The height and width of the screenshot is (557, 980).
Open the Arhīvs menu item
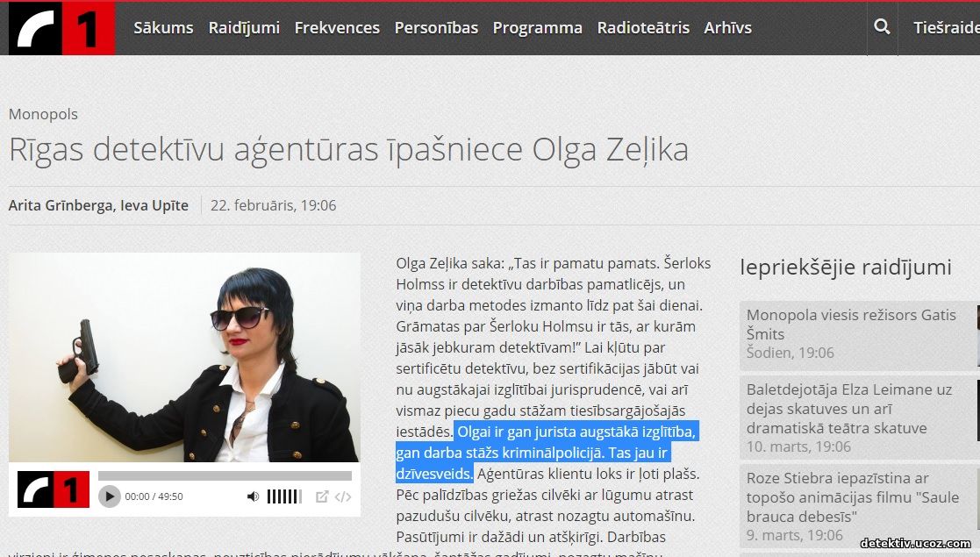pos(727,28)
